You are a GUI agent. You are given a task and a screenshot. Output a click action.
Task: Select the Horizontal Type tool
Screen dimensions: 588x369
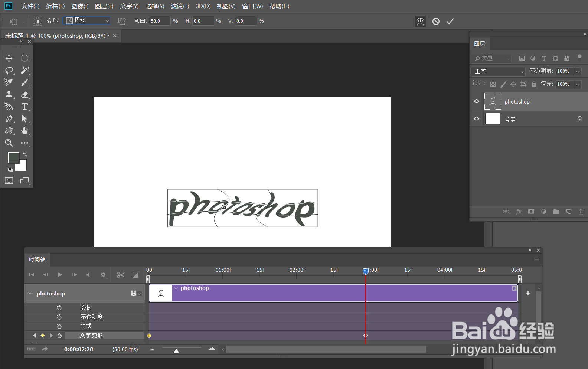[x=24, y=107]
